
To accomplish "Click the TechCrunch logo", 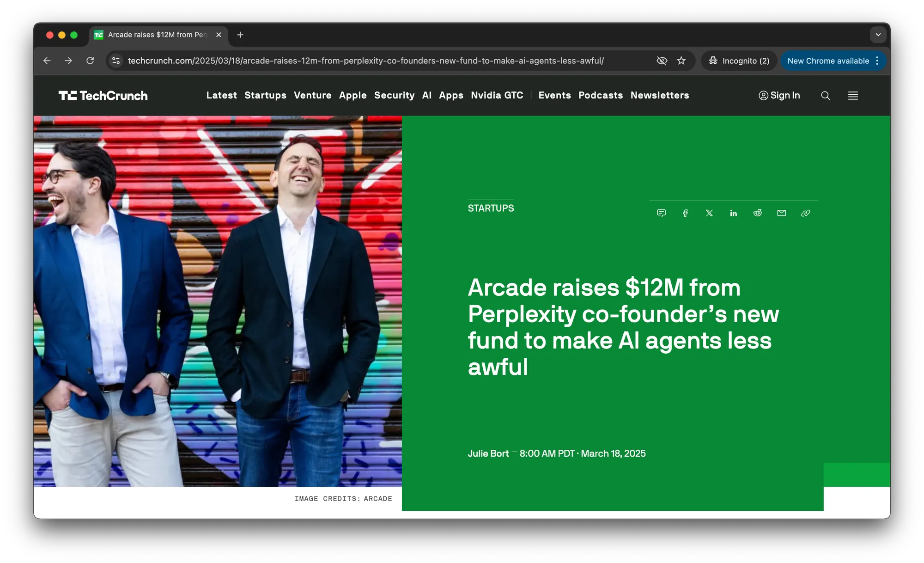I will click(103, 96).
